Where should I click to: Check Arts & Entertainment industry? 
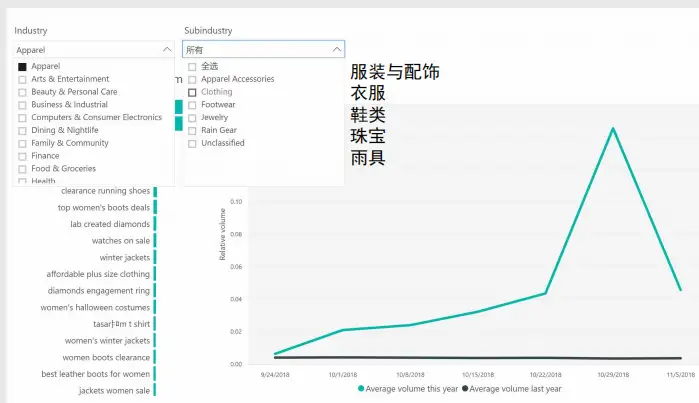tap(22, 80)
